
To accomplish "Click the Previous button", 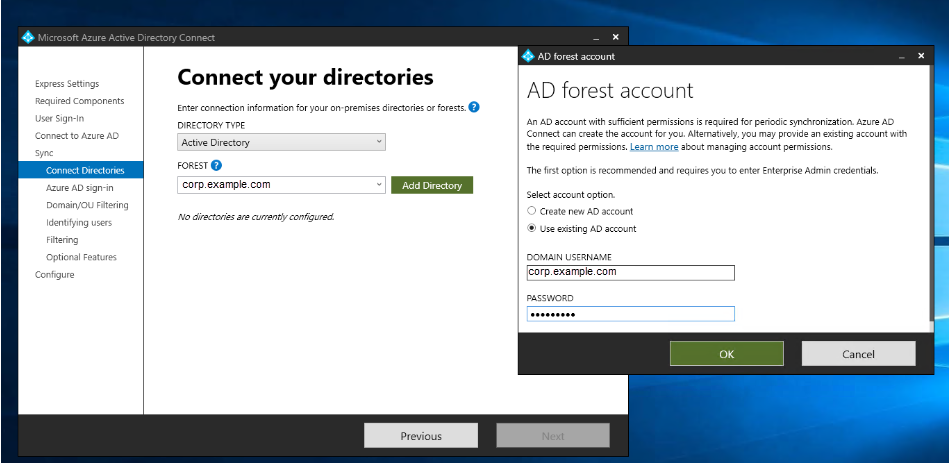I will [x=421, y=436].
